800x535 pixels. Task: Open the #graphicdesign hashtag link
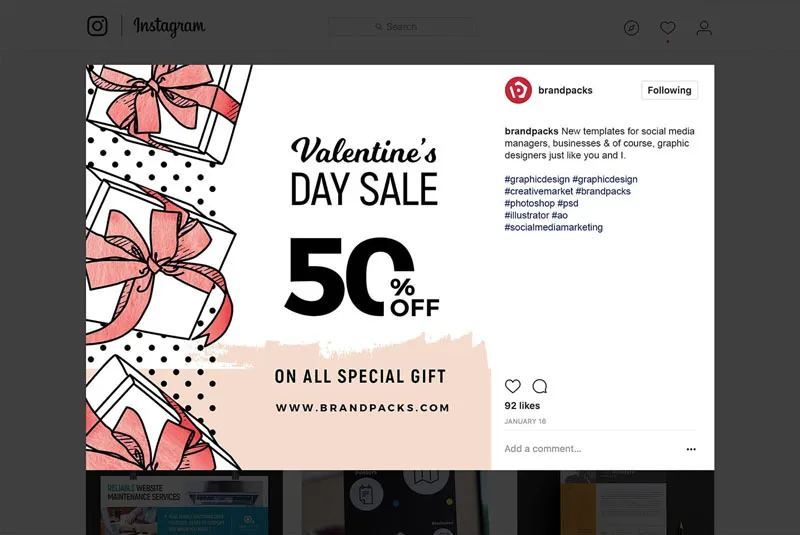(536, 179)
